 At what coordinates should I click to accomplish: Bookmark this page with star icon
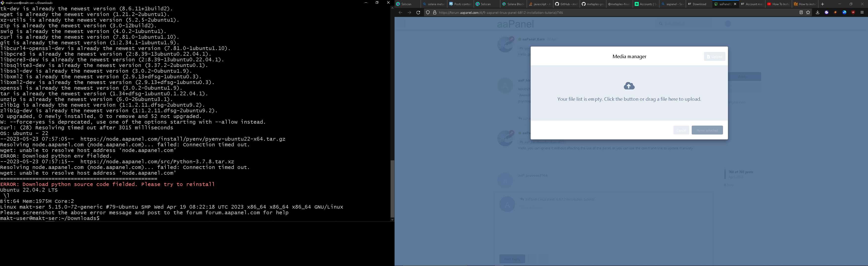coord(808,13)
